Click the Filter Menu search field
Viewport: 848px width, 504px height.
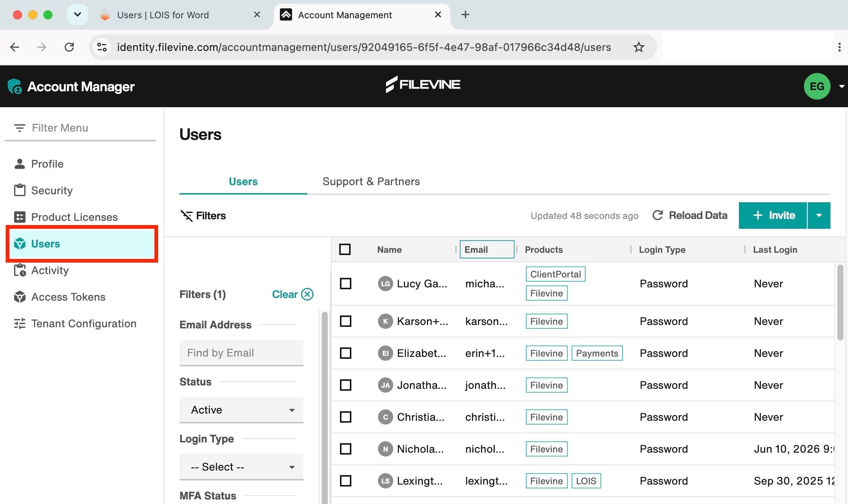(80, 128)
